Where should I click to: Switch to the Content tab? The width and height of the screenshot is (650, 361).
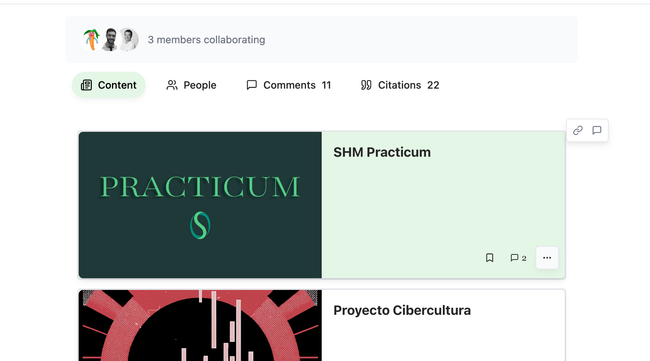click(x=109, y=85)
